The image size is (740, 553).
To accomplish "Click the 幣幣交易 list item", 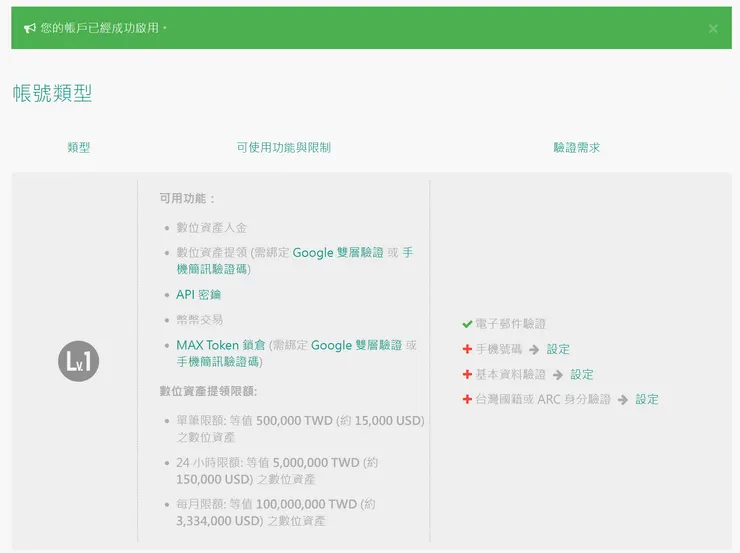I will tap(200, 319).
